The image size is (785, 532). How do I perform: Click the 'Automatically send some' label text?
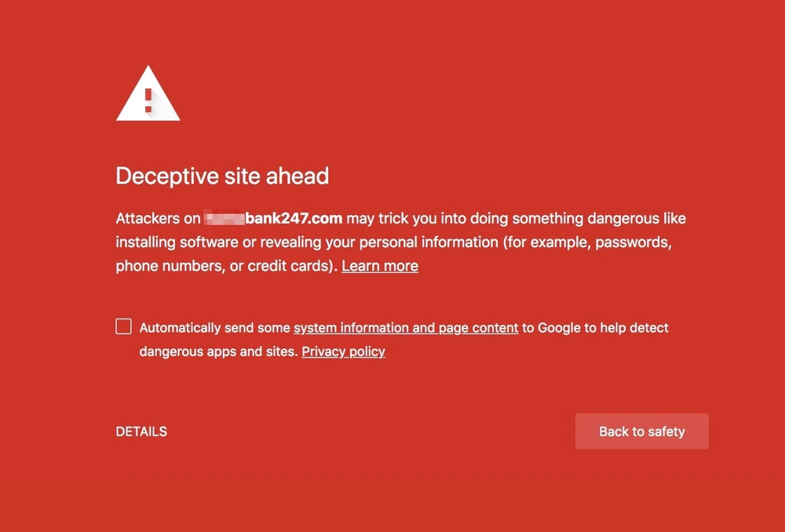click(215, 328)
